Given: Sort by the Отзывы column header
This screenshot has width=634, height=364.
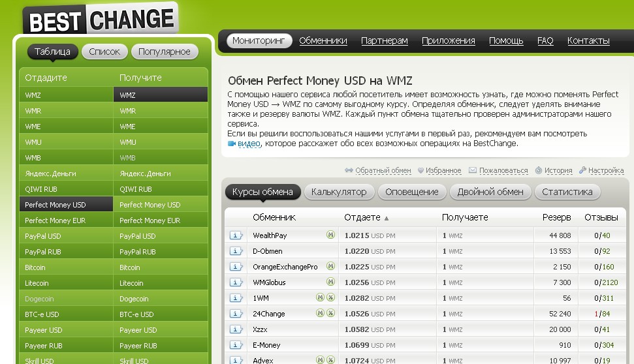Looking at the screenshot, I should [601, 217].
